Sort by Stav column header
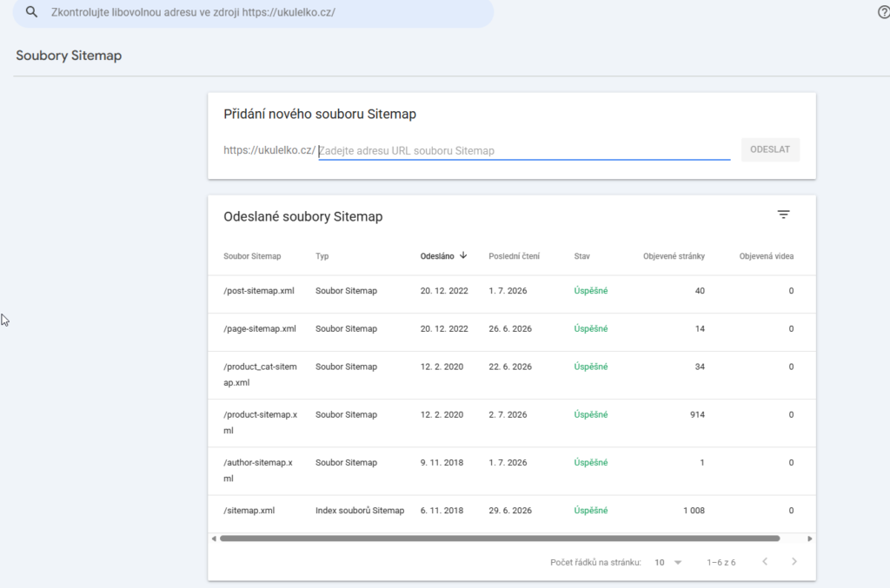The height and width of the screenshot is (588, 890). click(581, 256)
